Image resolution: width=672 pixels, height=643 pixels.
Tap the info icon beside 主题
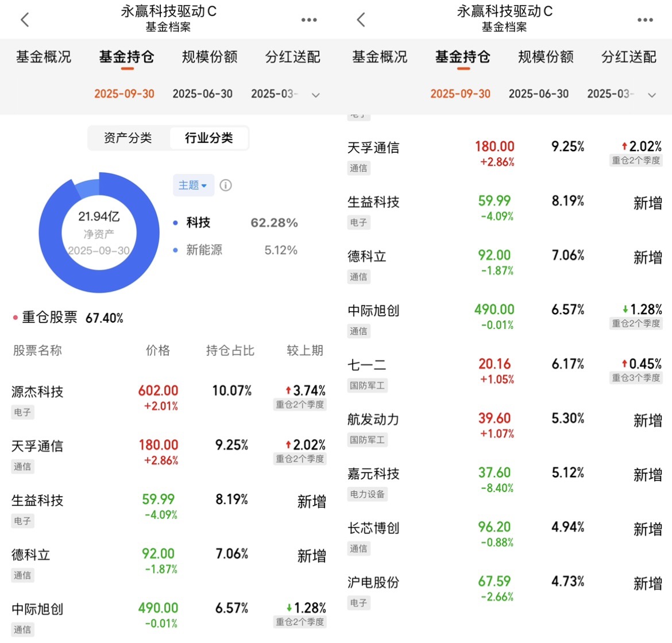click(x=226, y=185)
